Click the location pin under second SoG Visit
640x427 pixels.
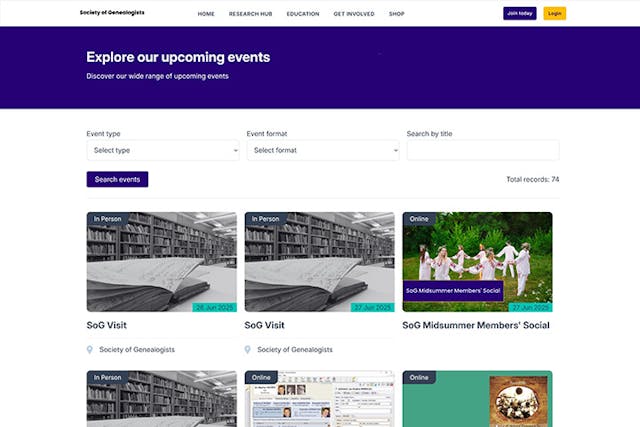(247, 349)
